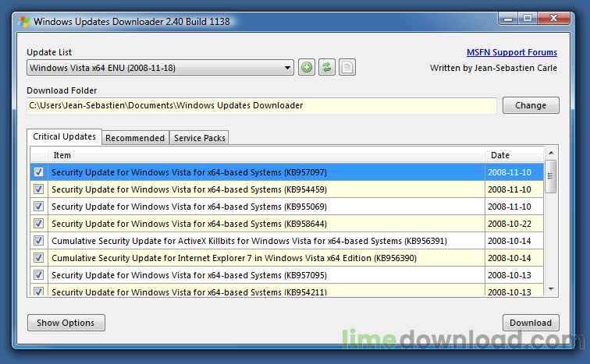Toggle the KB955069 update checkbox
Image resolution: width=590 pixels, height=364 pixels.
(38, 207)
